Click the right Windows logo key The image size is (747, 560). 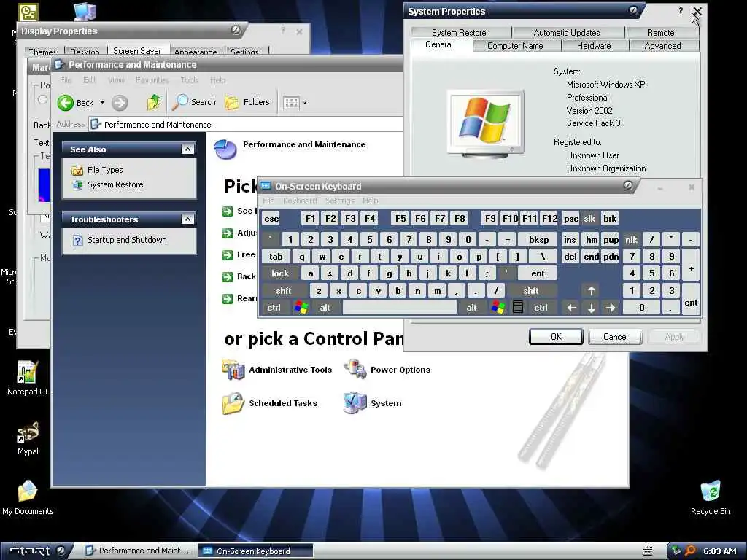498,308
